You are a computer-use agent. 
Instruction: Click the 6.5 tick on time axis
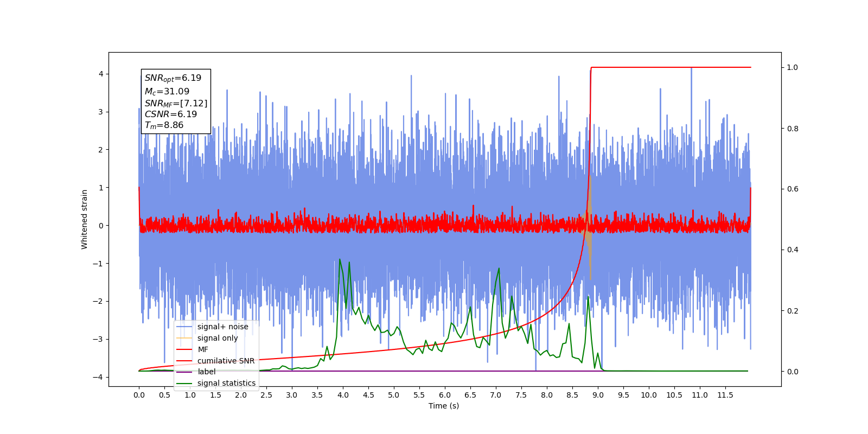(470, 395)
